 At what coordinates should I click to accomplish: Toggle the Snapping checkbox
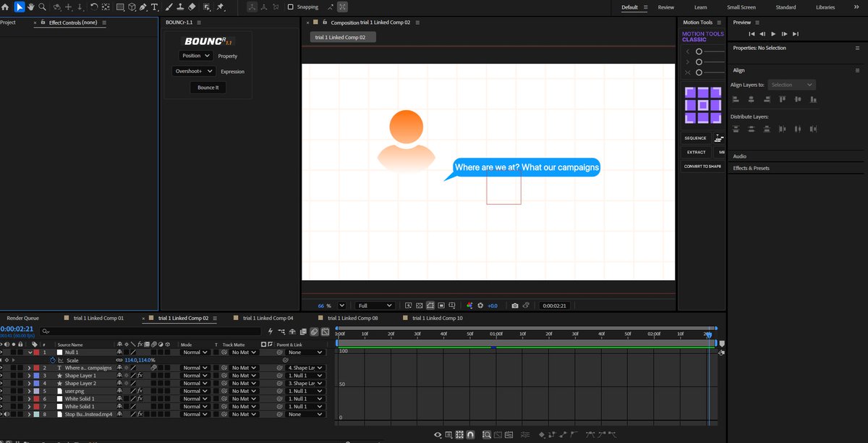pos(291,7)
